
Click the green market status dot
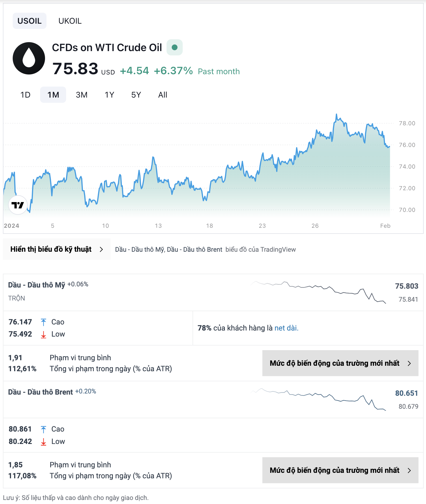pyautogui.click(x=175, y=47)
